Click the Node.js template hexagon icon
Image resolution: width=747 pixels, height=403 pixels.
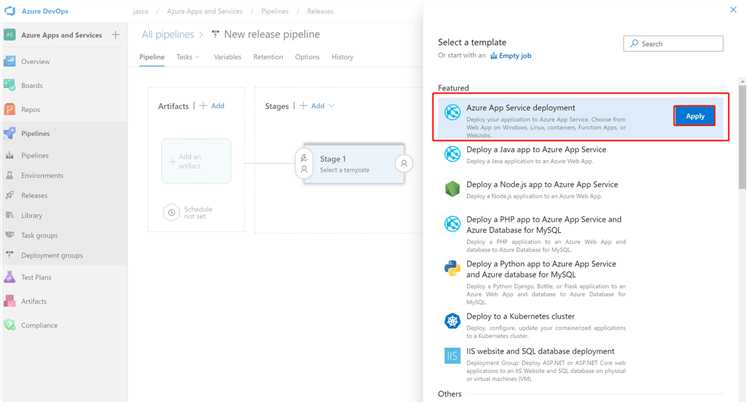452,189
